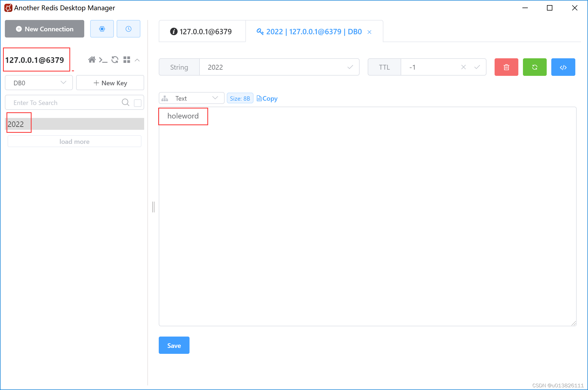Collapse the 127.0.0.1@6379 connection chevron
Screen dimensions: 588x390
coord(137,60)
